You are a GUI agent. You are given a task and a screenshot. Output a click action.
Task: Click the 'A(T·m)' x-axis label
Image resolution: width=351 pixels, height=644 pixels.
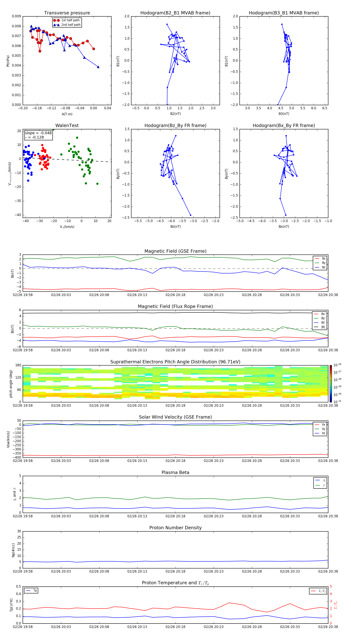click(67, 114)
